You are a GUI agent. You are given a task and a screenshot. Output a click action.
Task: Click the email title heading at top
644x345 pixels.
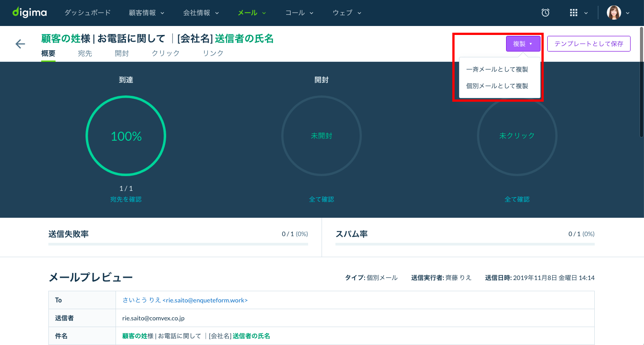point(157,39)
